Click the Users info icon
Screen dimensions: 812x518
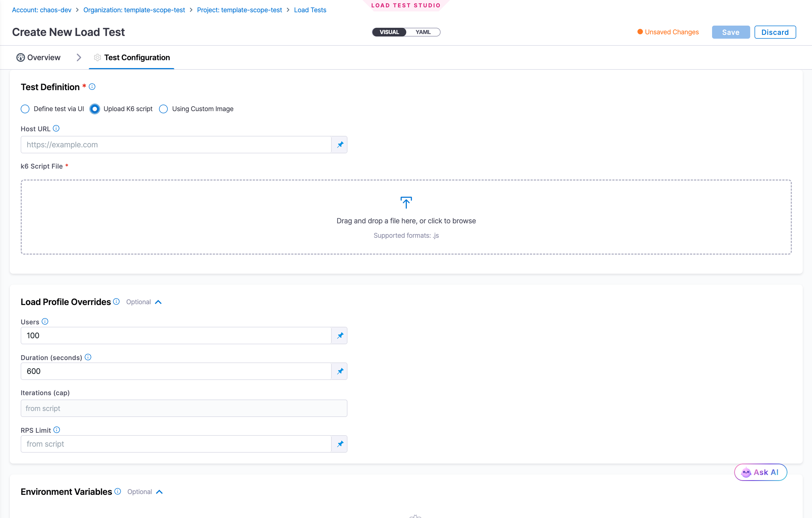coord(45,321)
